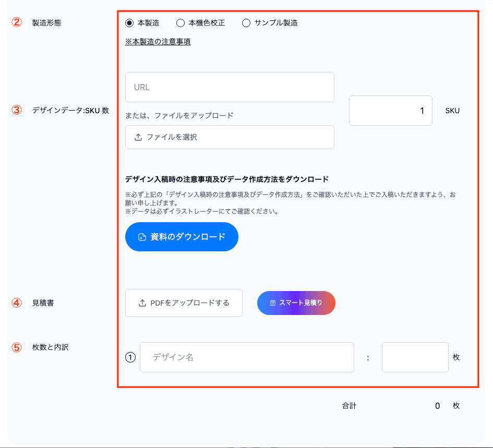Click the SKU number input field

tap(390, 111)
